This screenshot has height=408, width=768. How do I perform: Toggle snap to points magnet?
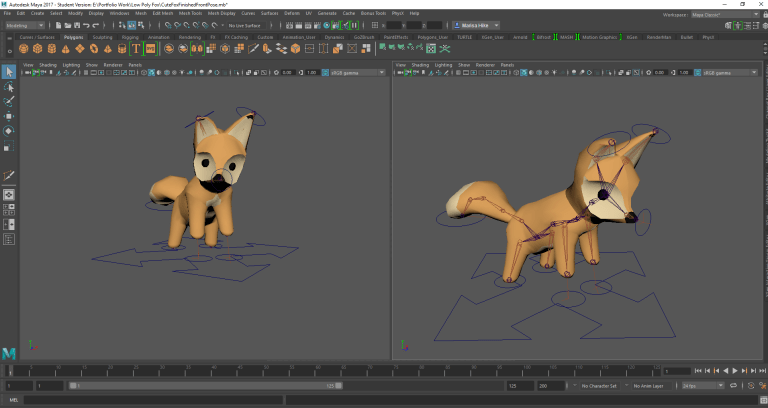click(x=187, y=25)
